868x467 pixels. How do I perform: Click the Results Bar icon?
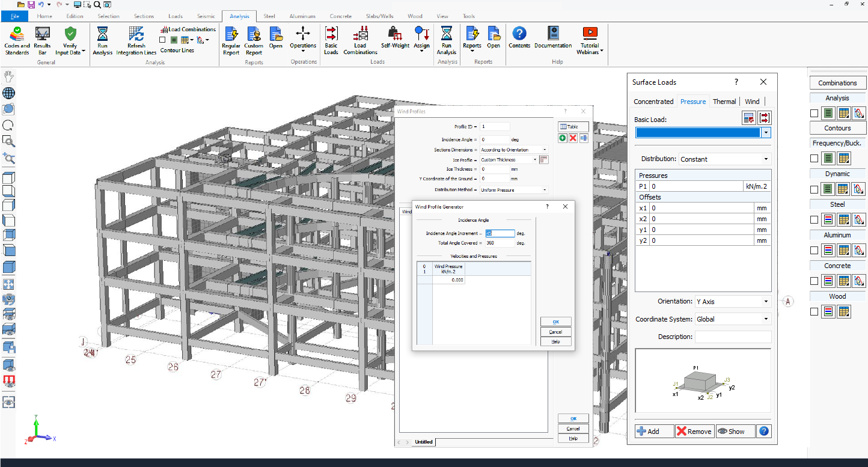[42, 41]
